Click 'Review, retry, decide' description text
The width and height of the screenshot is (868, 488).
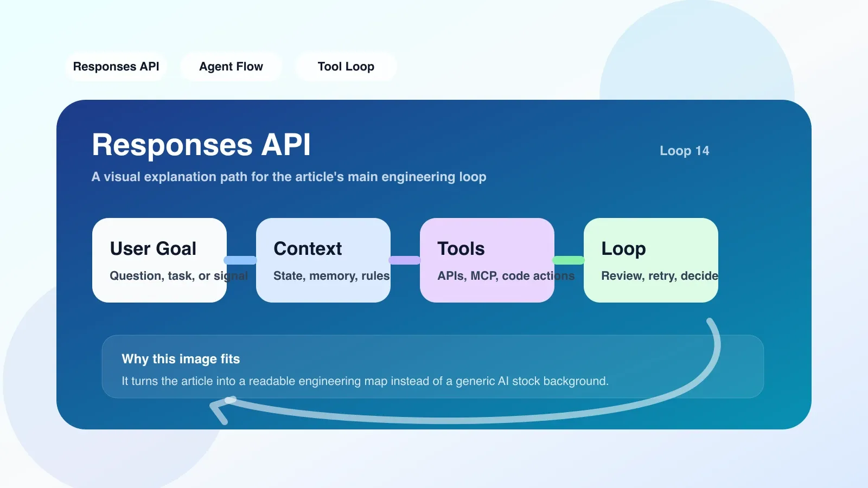[x=660, y=276]
